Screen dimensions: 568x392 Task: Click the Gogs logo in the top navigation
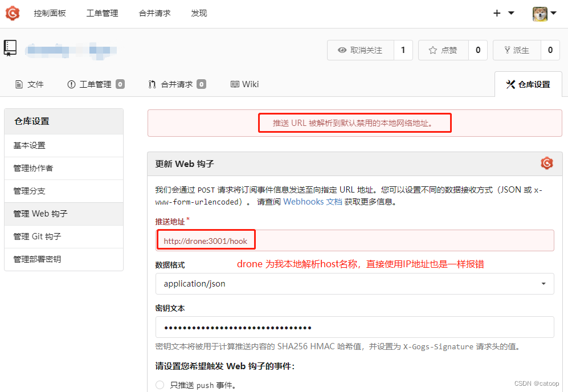click(12, 13)
